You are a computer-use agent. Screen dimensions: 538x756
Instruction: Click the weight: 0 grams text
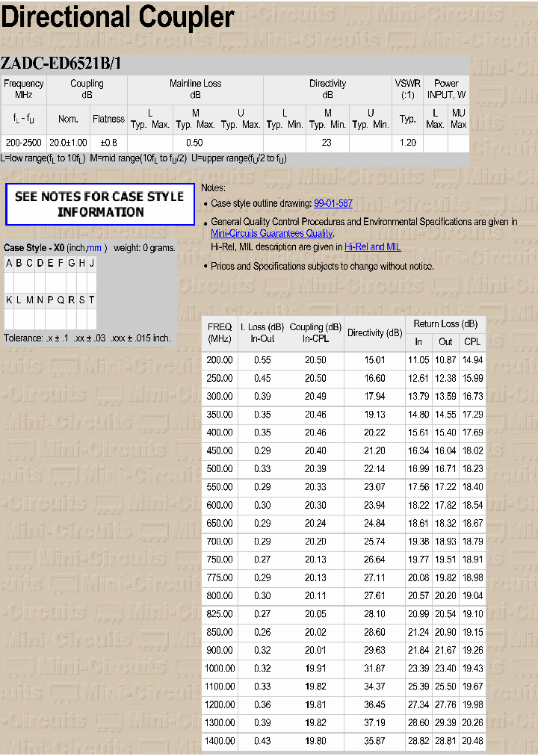(x=144, y=248)
